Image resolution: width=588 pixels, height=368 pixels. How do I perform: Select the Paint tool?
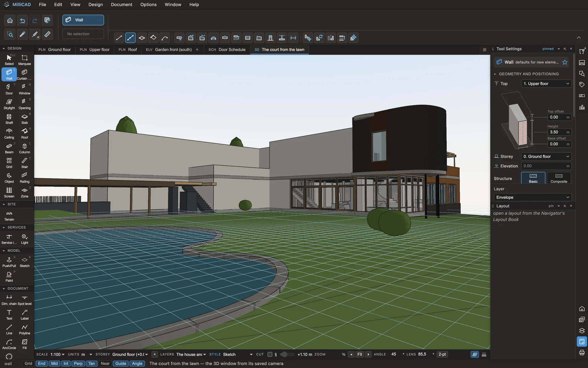tap(9, 276)
